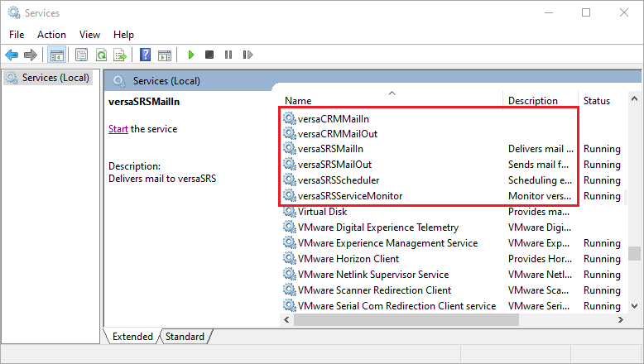Open the View menu
644x364 pixels.
(x=89, y=35)
